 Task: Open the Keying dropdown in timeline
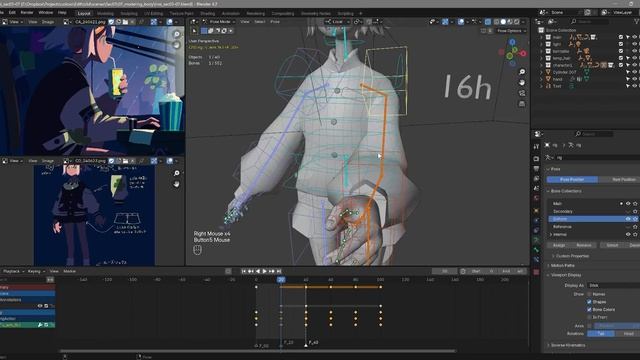point(36,271)
